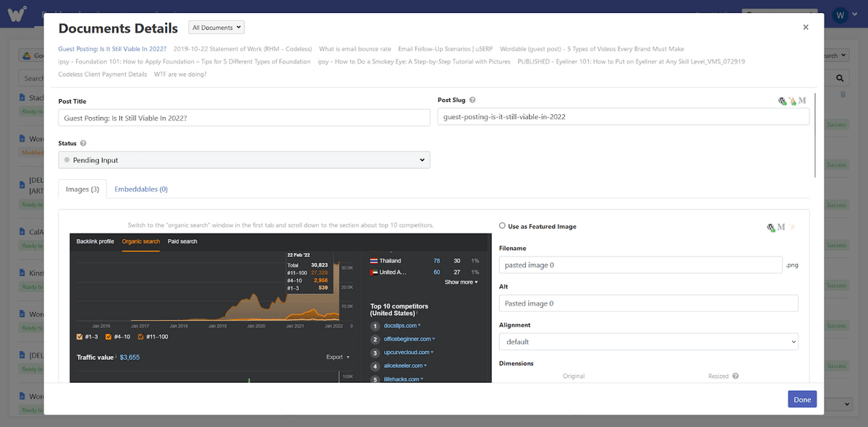Image resolution: width=868 pixels, height=427 pixels.
Task: Open 'What is email bounce rate' document
Action: (x=355, y=49)
